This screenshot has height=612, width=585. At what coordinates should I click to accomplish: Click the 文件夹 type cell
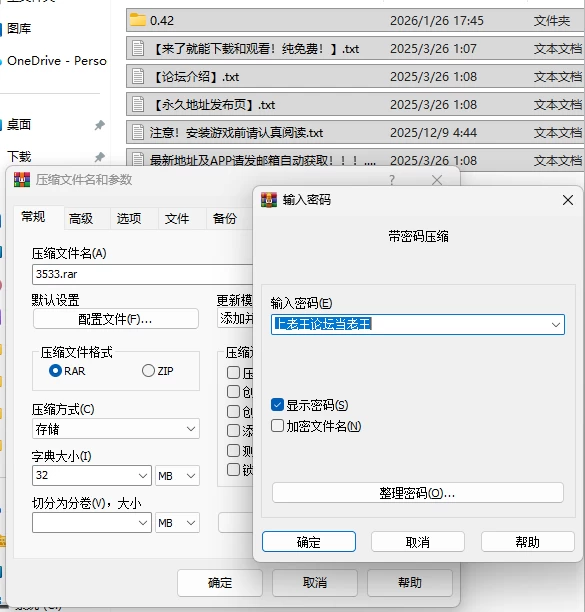pyautogui.click(x=552, y=20)
